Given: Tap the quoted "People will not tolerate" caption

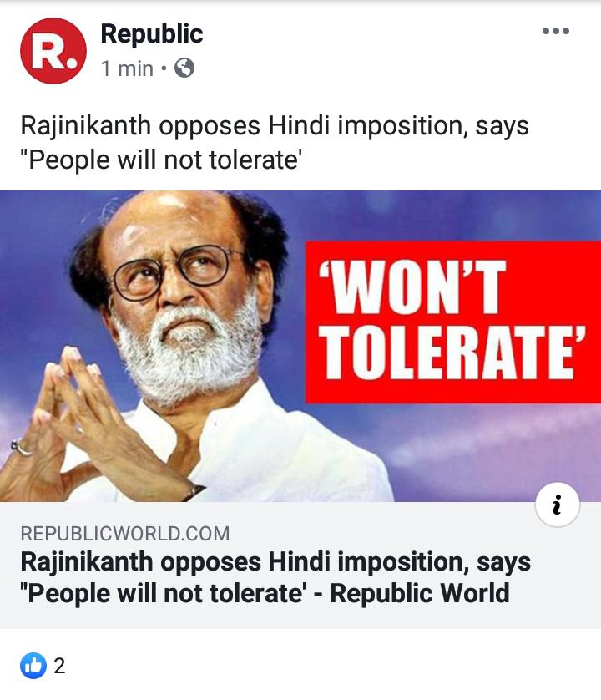Looking at the screenshot, I should coord(161,160).
